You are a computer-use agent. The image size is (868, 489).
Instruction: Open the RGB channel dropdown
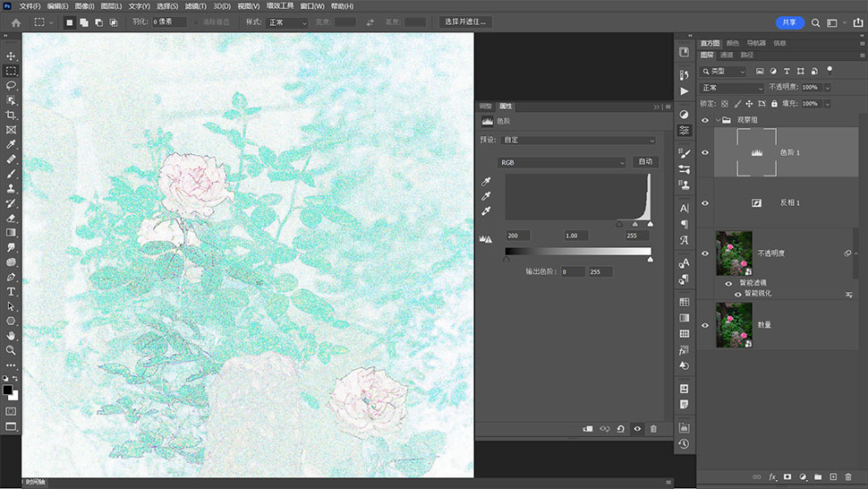click(561, 162)
